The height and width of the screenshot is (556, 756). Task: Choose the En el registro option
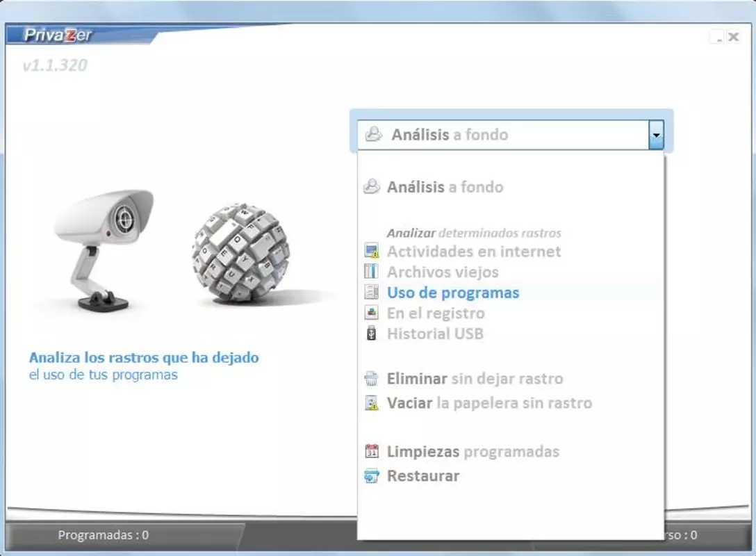tap(436, 313)
